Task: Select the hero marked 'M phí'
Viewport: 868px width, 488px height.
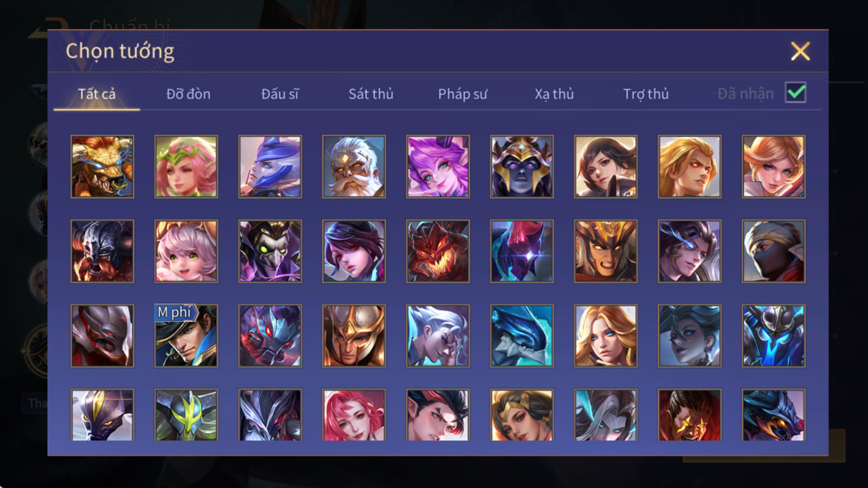Action: click(x=186, y=336)
